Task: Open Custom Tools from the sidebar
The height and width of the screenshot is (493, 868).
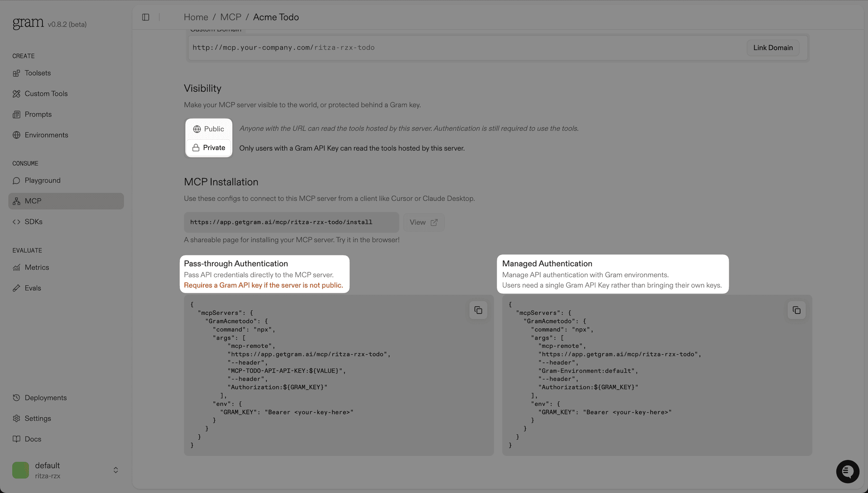Action: pyautogui.click(x=46, y=94)
